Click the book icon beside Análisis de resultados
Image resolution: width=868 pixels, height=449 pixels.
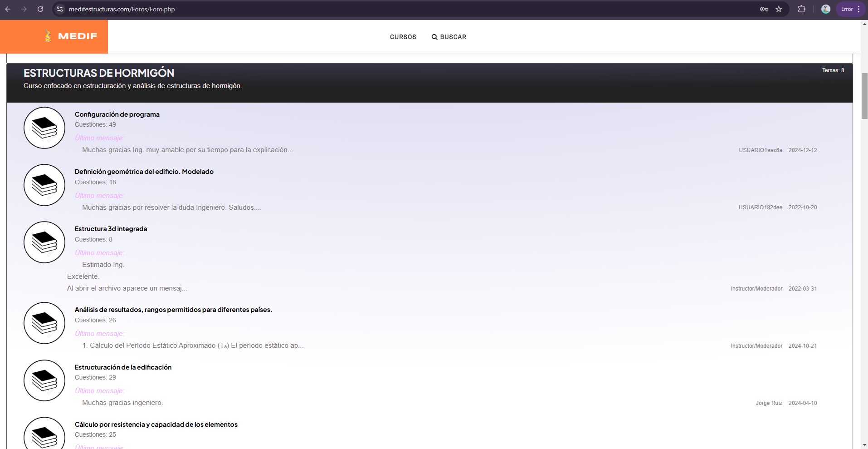pos(44,323)
